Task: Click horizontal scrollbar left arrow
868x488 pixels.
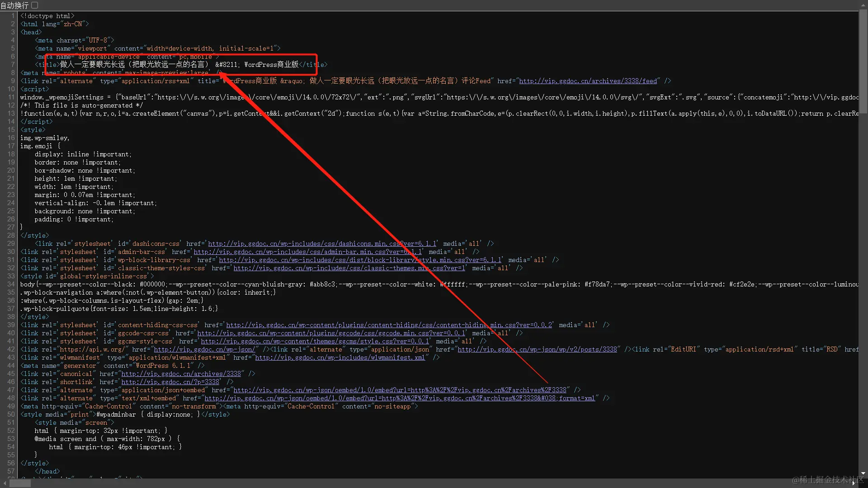Action: coord(5,483)
